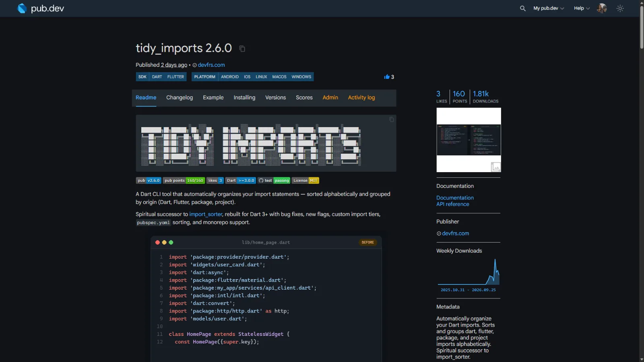The width and height of the screenshot is (644, 362).
Task: Open the package screenshot thumbnail
Action: click(x=469, y=140)
